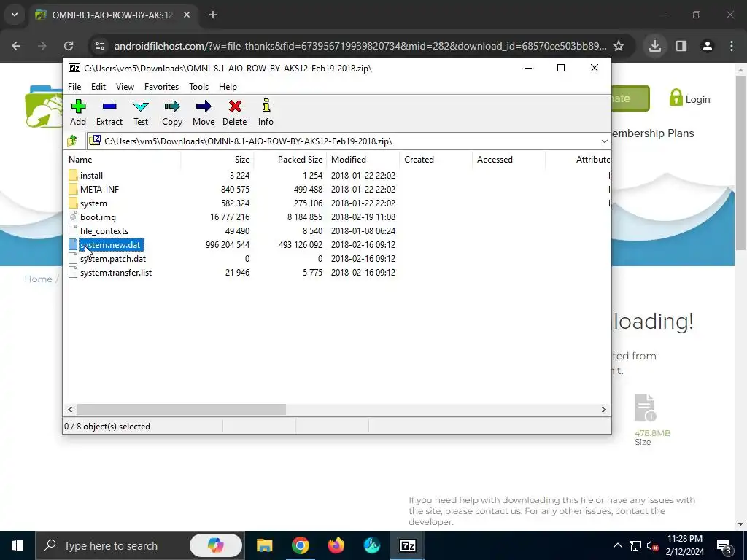Viewport: 747px width, 560px height.
Task: Click the red Delete icon
Action: coord(235,106)
